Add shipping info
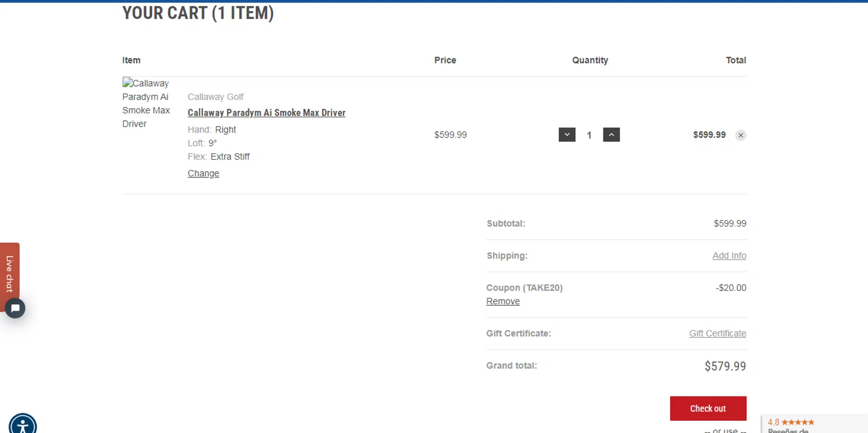Screen dimensions: 868x433 click(x=729, y=256)
